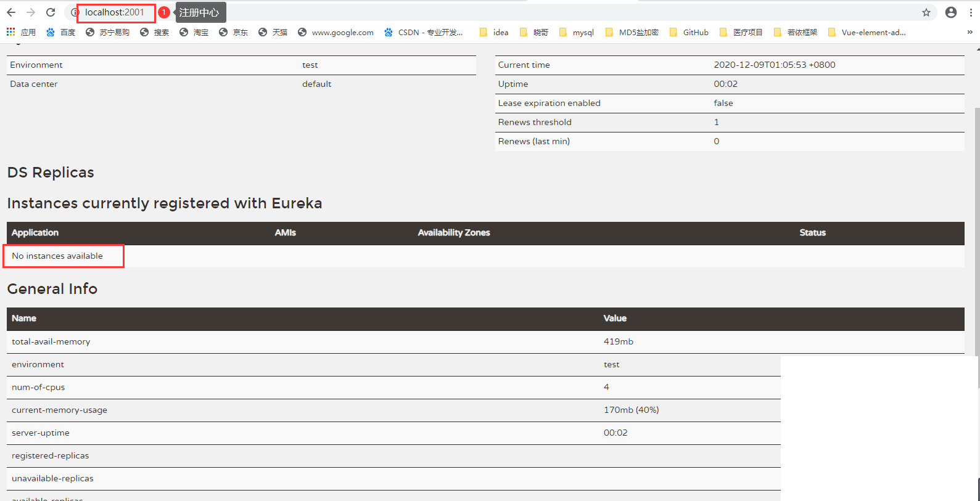Click the 'Current time' label
Screen dimensions: 980x501
524,65
